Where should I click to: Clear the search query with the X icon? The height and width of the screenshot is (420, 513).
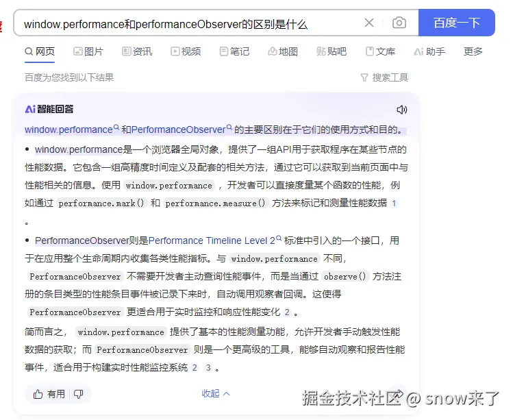pos(369,23)
